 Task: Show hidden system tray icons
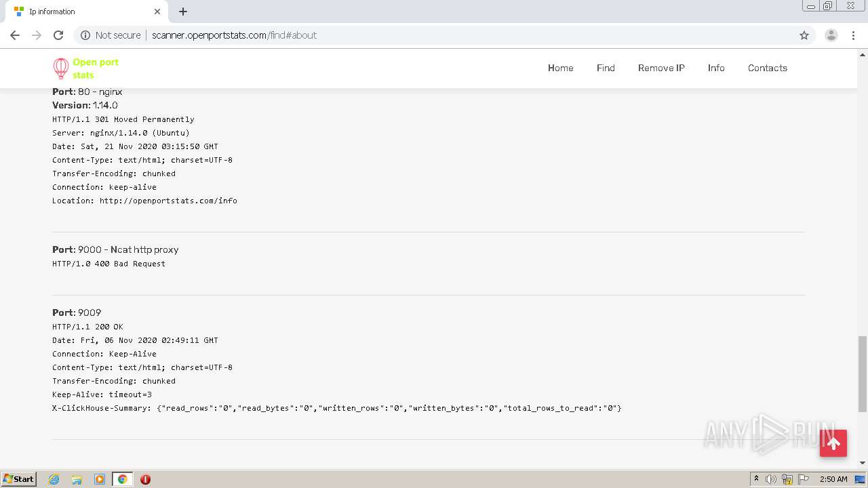point(756,479)
